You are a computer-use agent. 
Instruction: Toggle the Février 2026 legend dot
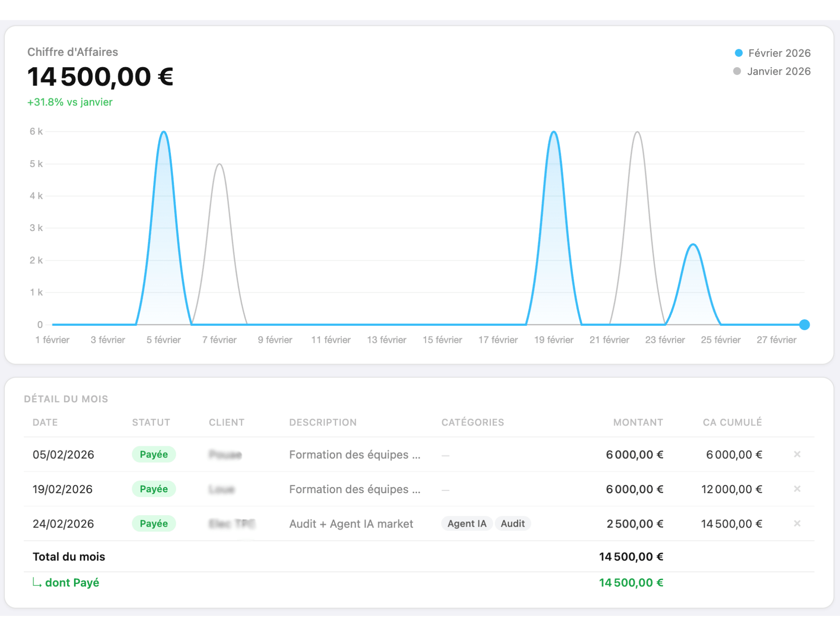738,53
